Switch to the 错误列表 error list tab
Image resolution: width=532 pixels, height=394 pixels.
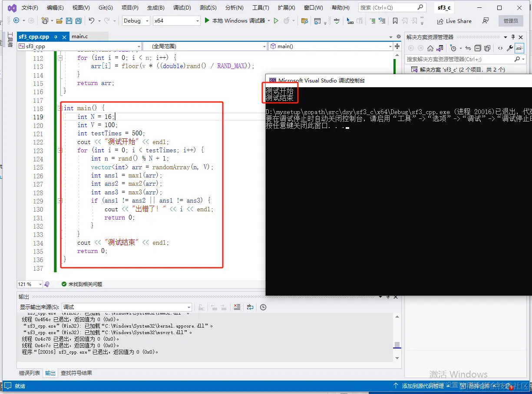[30, 373]
